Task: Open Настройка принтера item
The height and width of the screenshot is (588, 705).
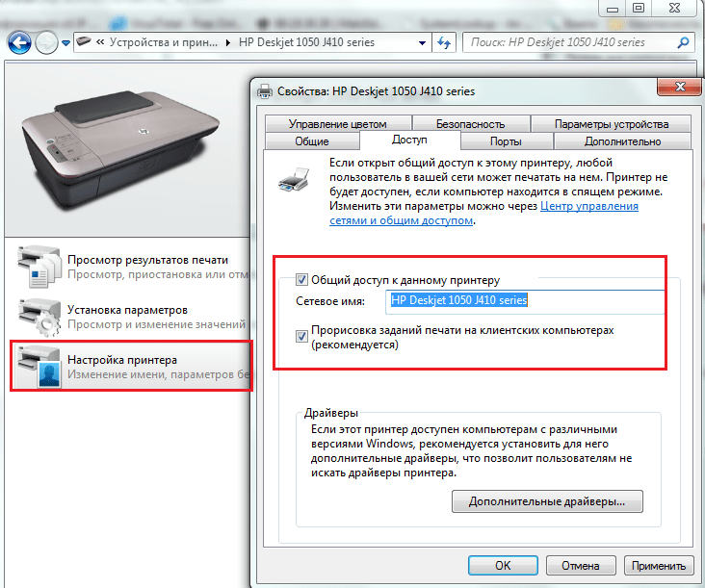Action: click(132, 367)
